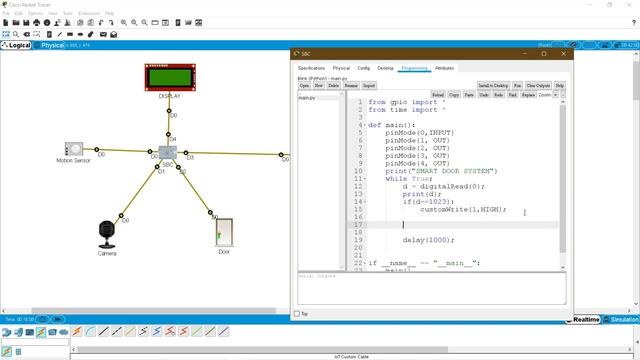
Task: Select the Draw Rectangle tool icon
Action: (x=70, y=35)
